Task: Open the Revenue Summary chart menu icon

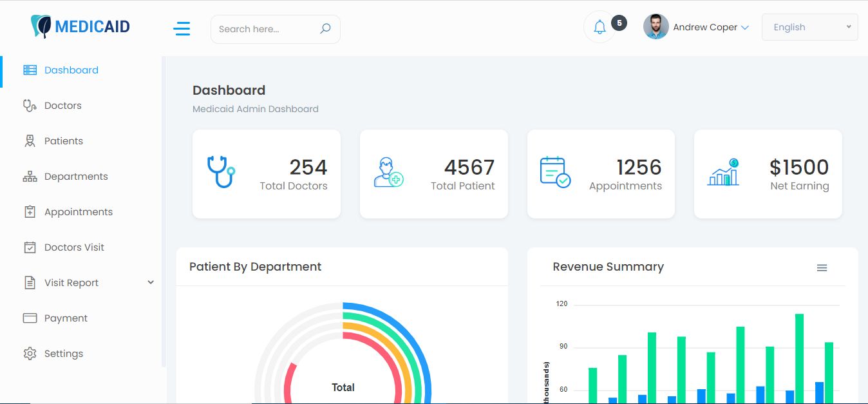Action: point(822,268)
